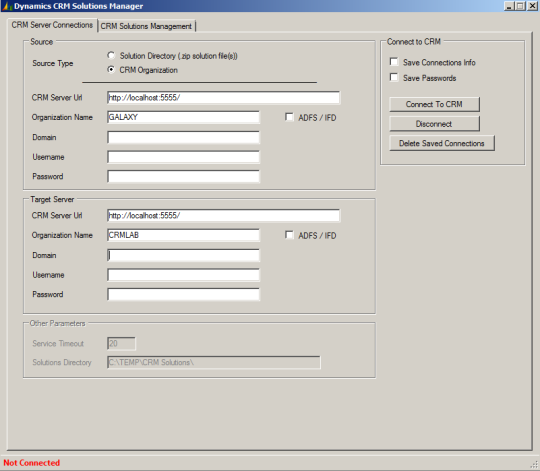Select CRM Organization source type radio
This screenshot has height=471, width=540.
click(x=111, y=70)
